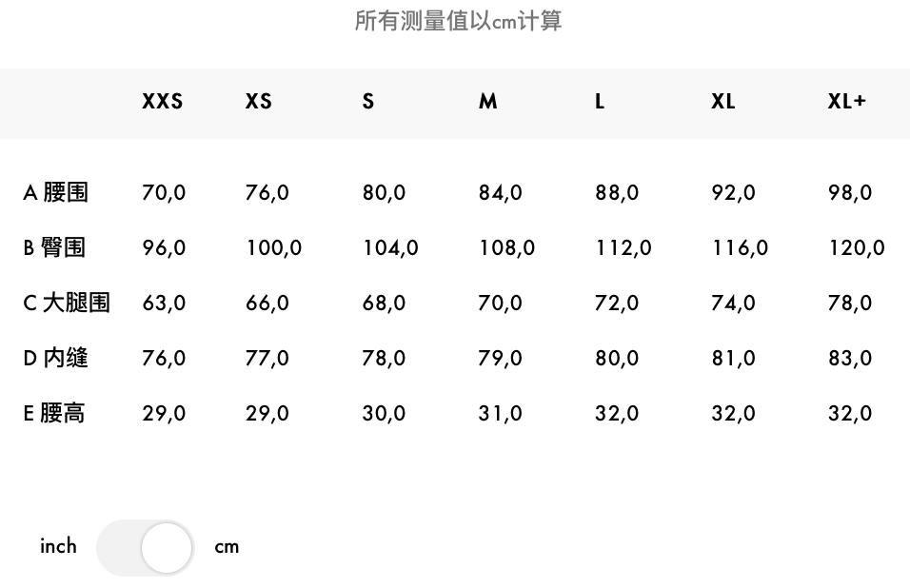Click the XL+ hip value 120,0
Image resolution: width=910 pixels, height=588 pixels.
point(856,248)
